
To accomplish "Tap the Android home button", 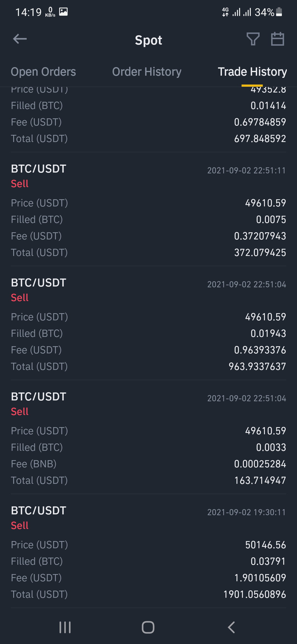I will [x=148, y=627].
